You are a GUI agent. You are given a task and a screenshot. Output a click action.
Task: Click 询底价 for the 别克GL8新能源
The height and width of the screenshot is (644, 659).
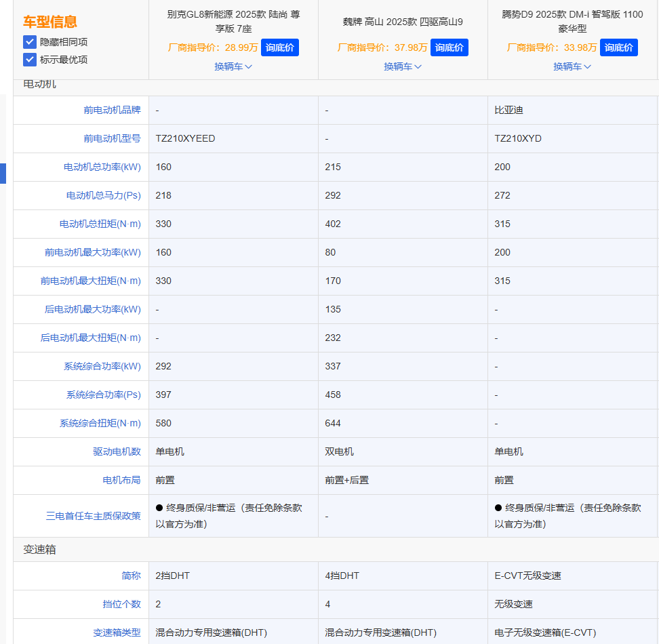click(x=280, y=47)
